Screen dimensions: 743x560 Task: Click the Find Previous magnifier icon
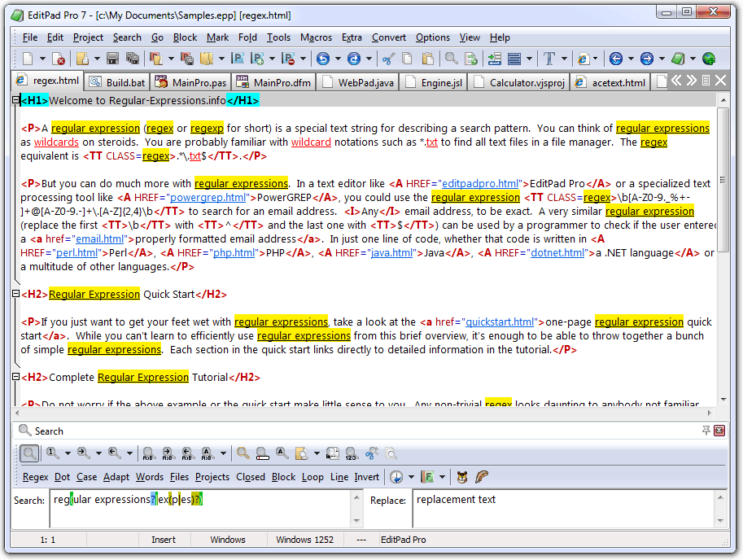click(x=114, y=453)
